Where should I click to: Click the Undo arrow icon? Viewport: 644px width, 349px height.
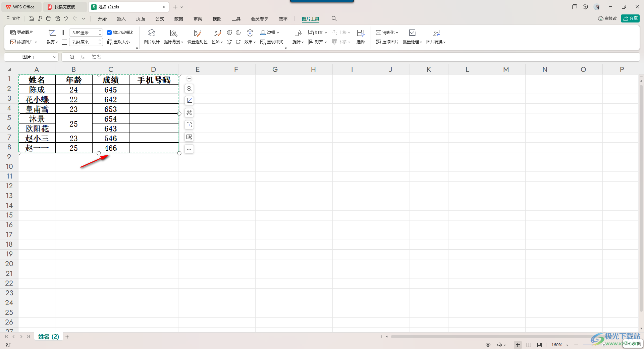coord(66,18)
